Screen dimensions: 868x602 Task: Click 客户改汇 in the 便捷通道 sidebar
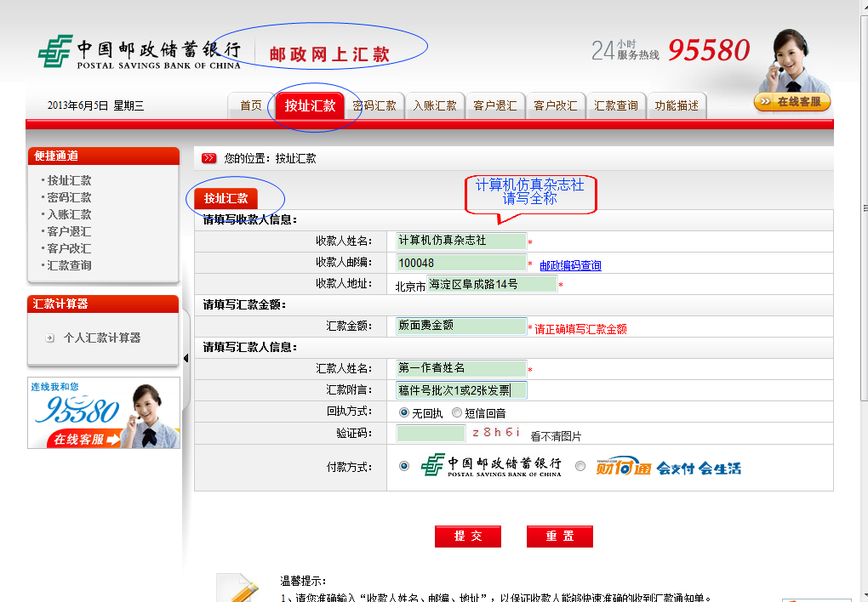click(69, 248)
